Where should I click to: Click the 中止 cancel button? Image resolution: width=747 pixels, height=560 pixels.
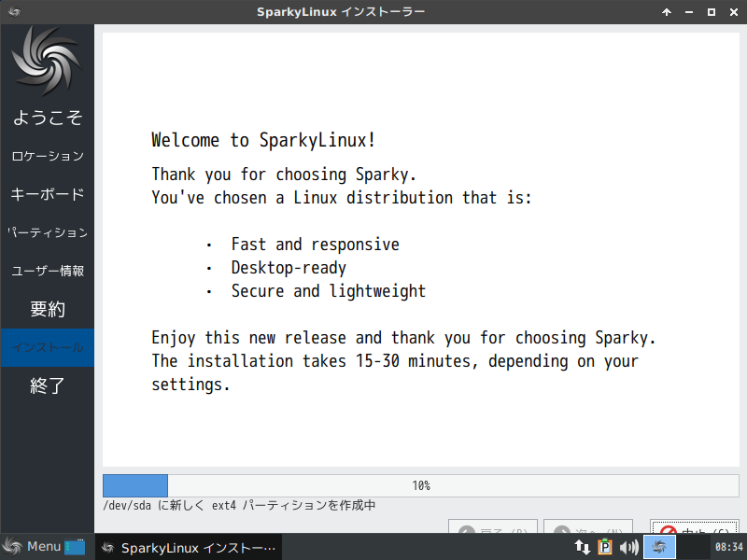694,527
